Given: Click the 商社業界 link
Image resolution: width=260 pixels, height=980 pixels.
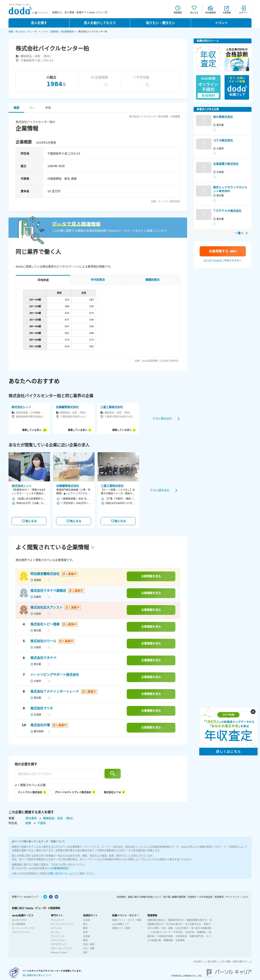Looking at the screenshot, I should tap(31, 818).
